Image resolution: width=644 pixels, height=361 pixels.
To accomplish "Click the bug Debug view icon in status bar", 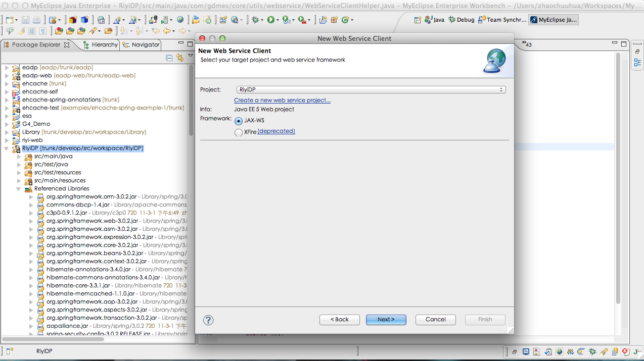I will [592, 352].
